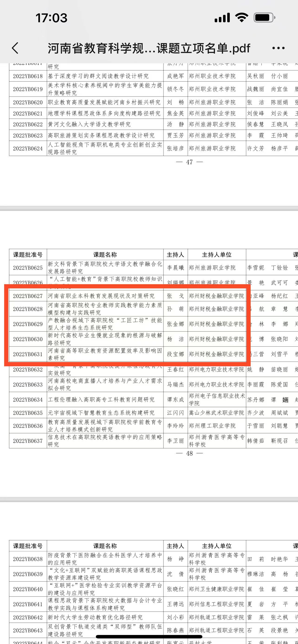Image resolution: width=298 pixels, height=644 pixels.
Task: Select cell 2022YB0631
Action: (28, 354)
